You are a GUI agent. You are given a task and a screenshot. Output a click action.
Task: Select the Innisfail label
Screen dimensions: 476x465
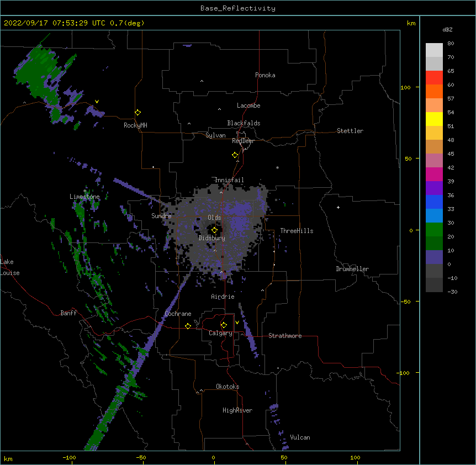pos(229,180)
